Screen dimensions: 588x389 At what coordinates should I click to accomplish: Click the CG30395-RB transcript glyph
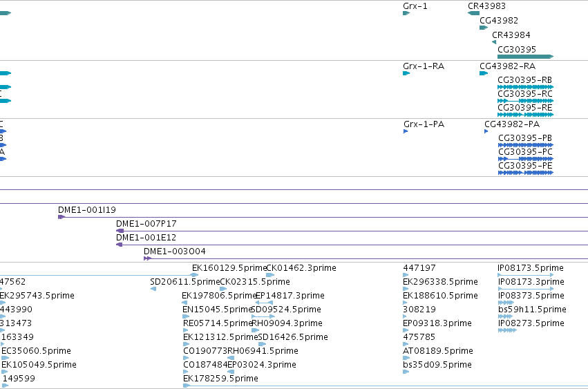(525, 87)
